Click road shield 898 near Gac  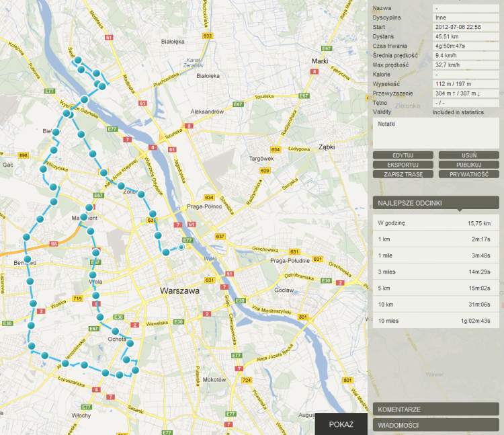[23, 155]
